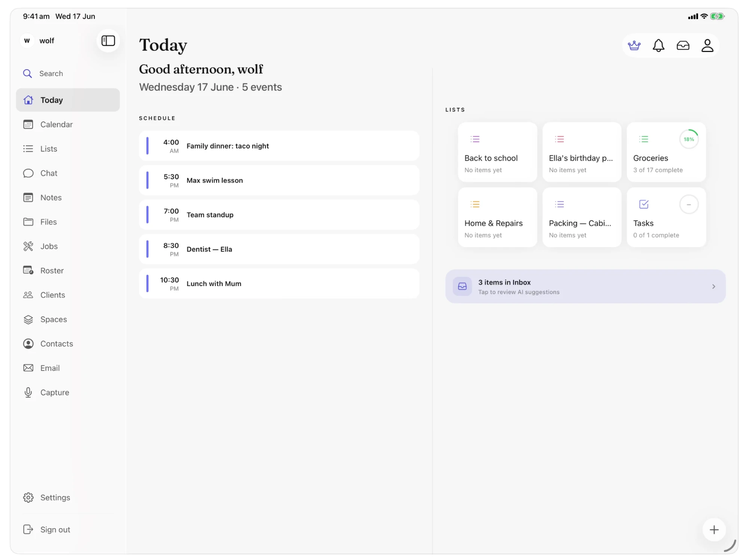Viewport: 749px width, 560px height.
Task: Open Lists from the sidebar
Action: pos(68,149)
